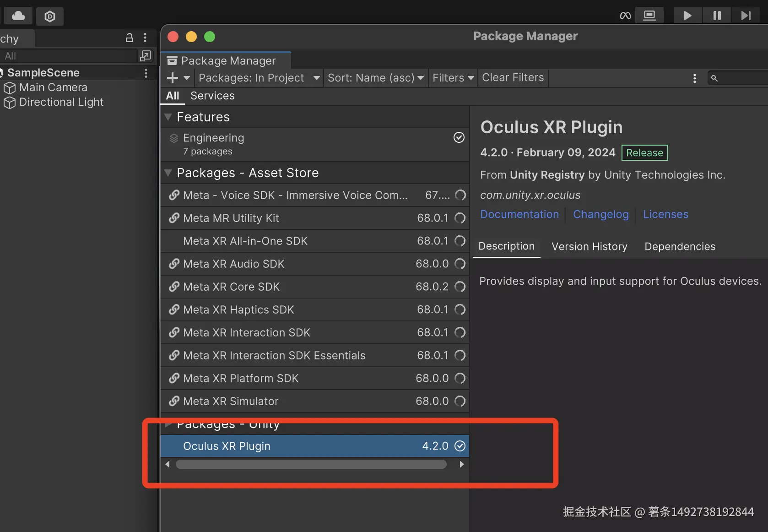768x532 pixels.
Task: Toggle the Hierarchy panel lock icon
Action: coord(130,38)
